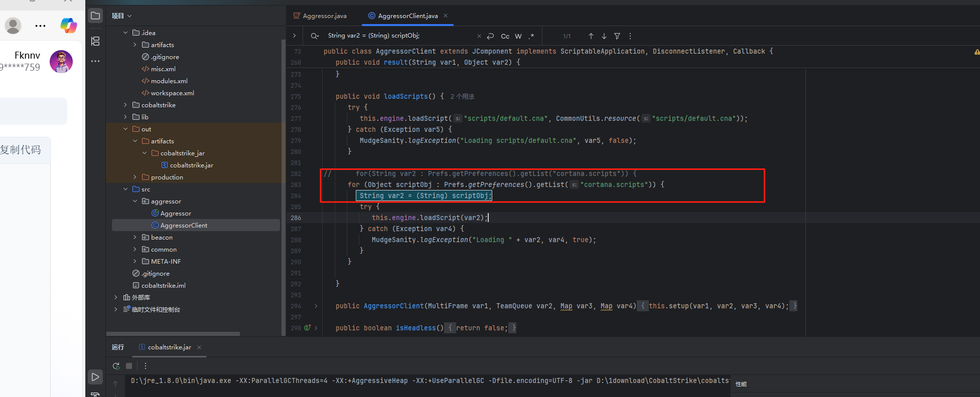The image size is (980, 397).
Task: Expand the beacon package
Action: [135, 237]
